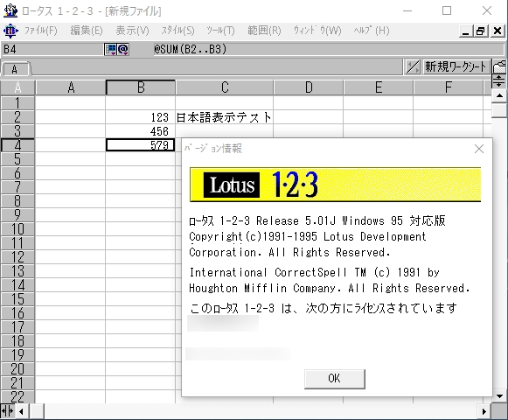
Task: Select row 4 header
Action: [x=17, y=145]
